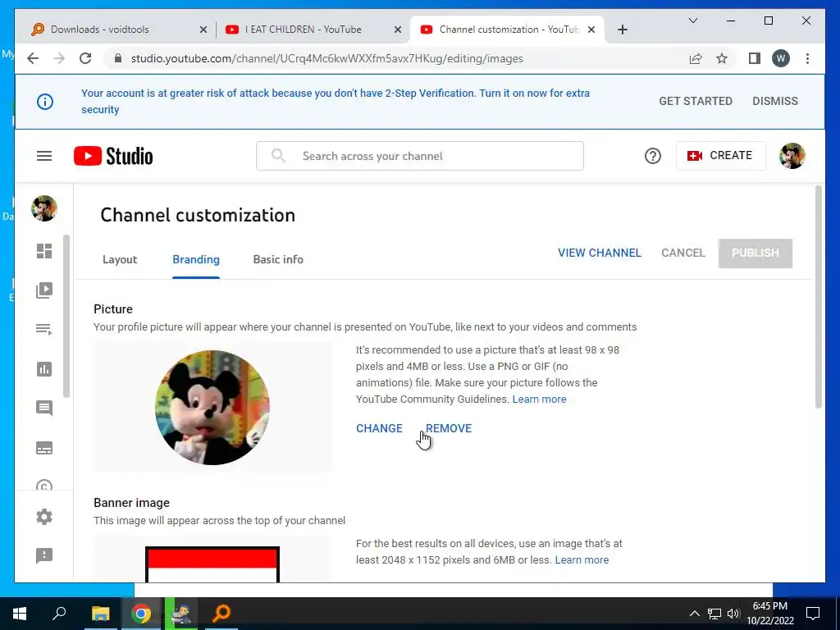Open Comments from the sidebar icon
Image resolution: width=840 pixels, height=630 pixels.
tap(44, 409)
